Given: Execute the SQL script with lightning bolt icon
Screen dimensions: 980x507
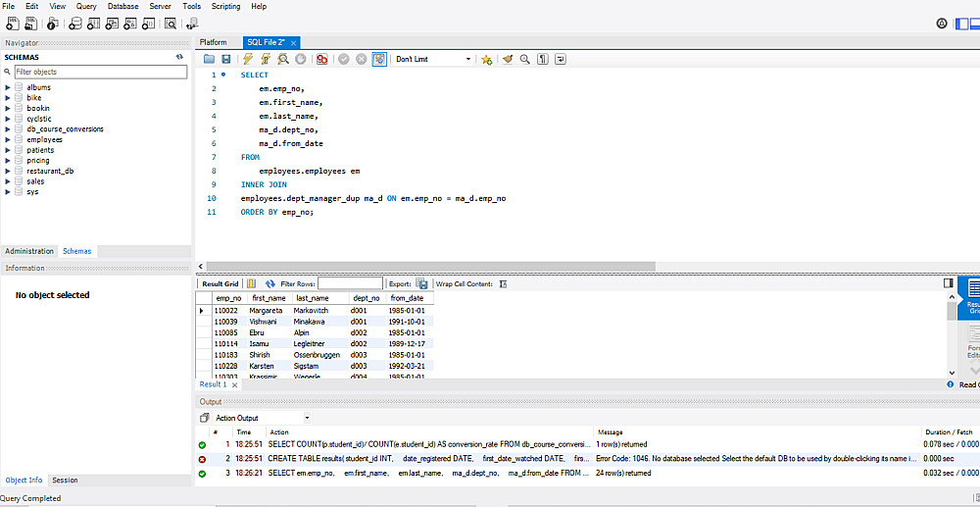Looking at the screenshot, I should [248, 59].
